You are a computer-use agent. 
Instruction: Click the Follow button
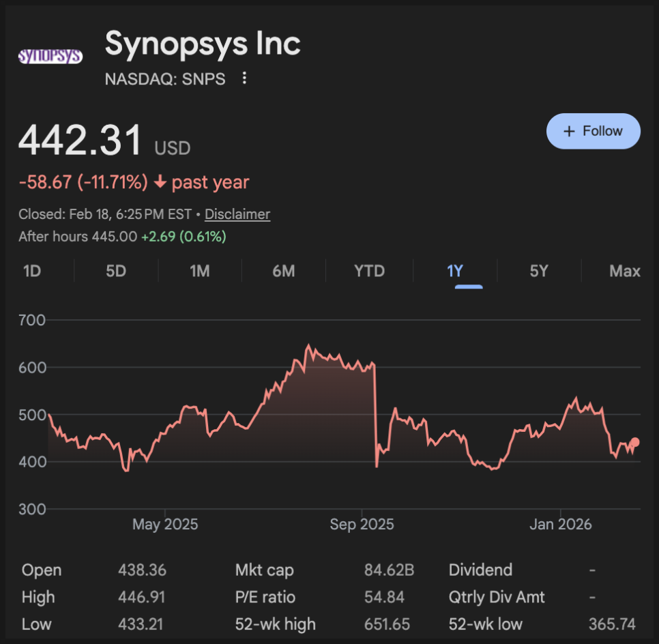[593, 131]
